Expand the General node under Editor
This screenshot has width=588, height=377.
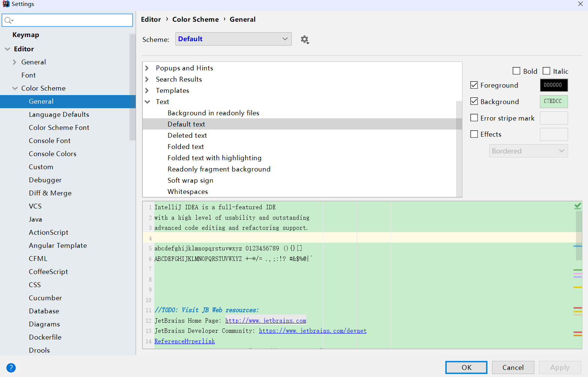[x=15, y=62]
